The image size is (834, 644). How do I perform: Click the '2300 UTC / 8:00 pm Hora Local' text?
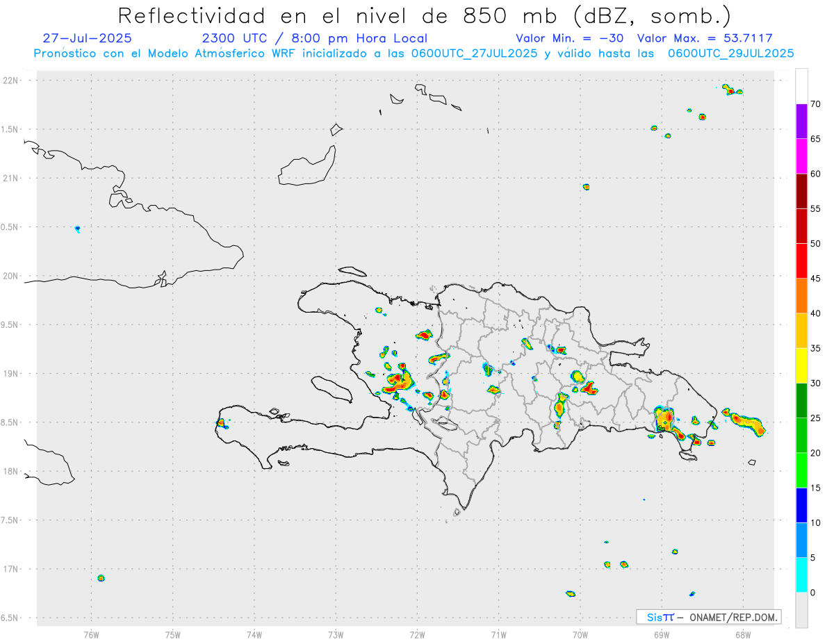click(x=315, y=38)
